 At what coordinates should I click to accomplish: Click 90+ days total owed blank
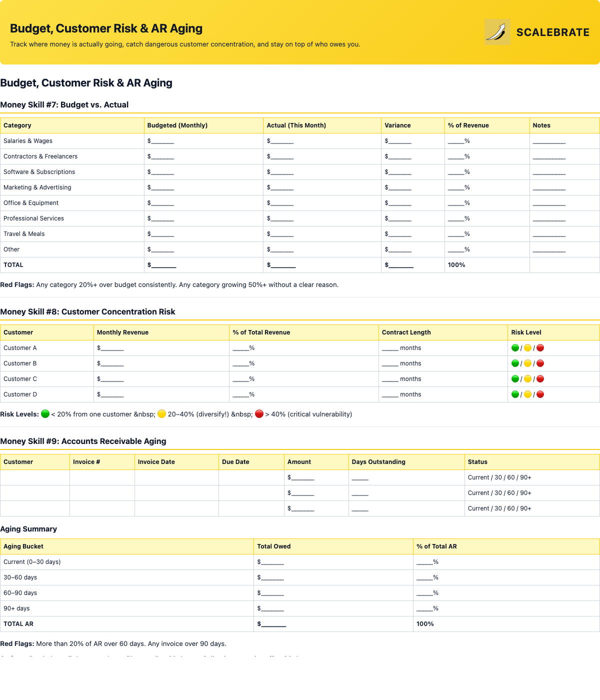click(270, 608)
